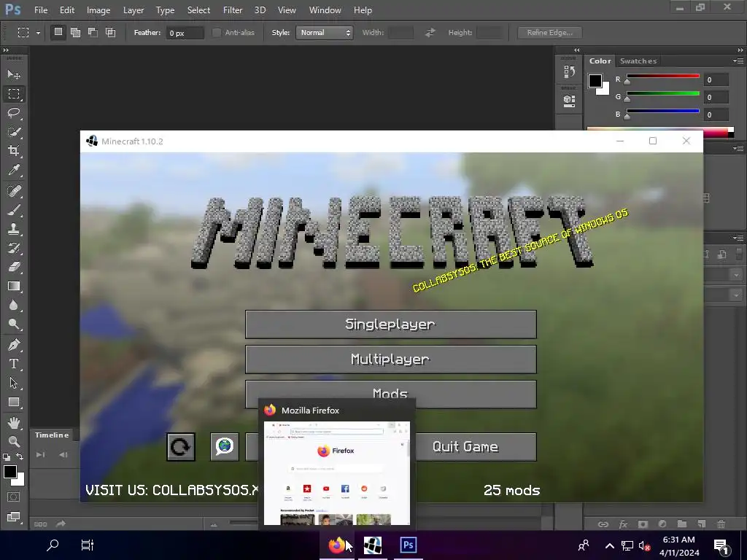Select the Path Selection tool
Image resolution: width=747 pixels, height=560 pixels.
(14, 383)
